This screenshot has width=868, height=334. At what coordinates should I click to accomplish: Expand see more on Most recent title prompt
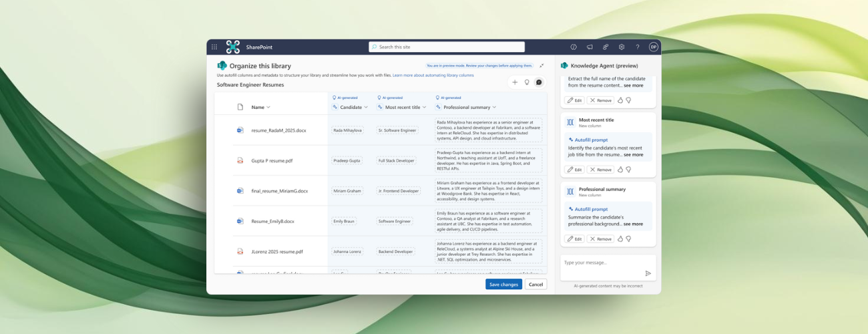(634, 154)
